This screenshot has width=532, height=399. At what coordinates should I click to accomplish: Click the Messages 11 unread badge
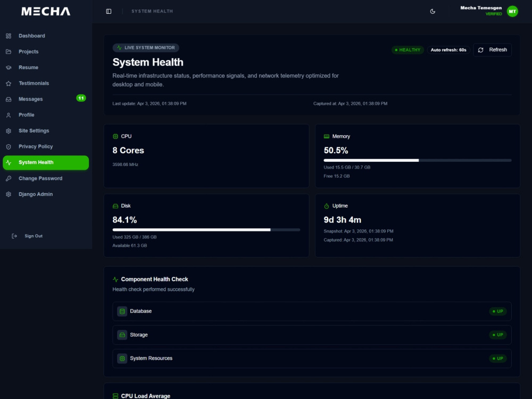81,98
